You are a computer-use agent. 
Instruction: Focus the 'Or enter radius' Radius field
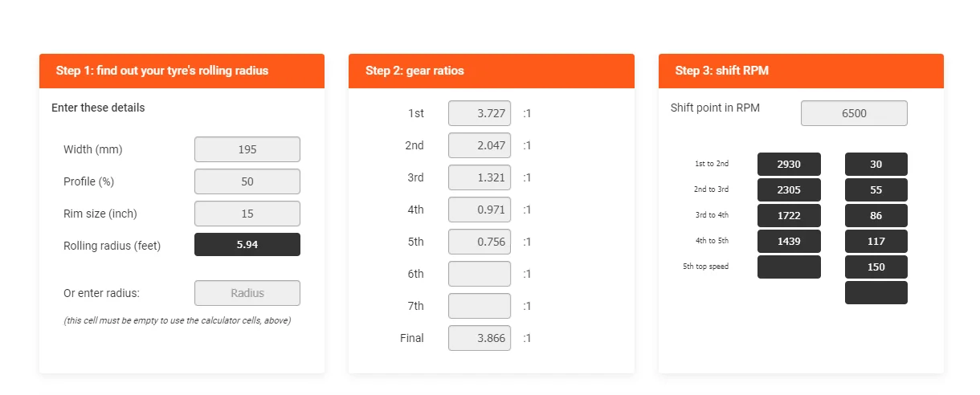[x=247, y=293]
